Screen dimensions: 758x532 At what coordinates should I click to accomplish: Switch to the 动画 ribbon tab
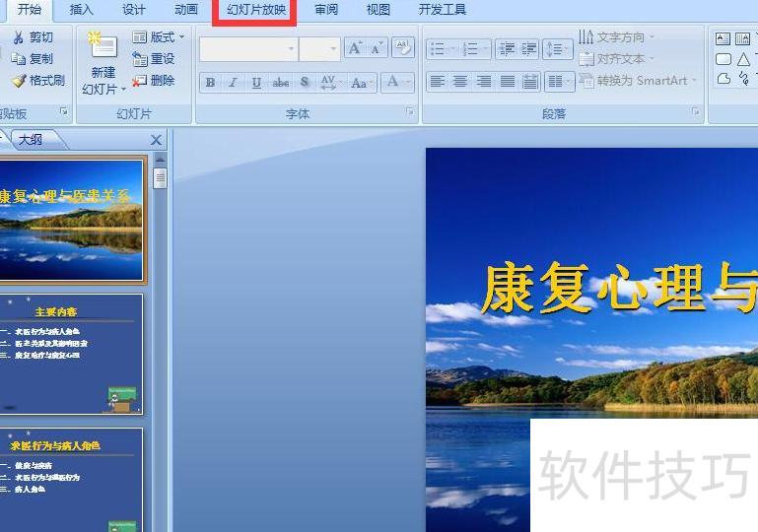click(185, 9)
